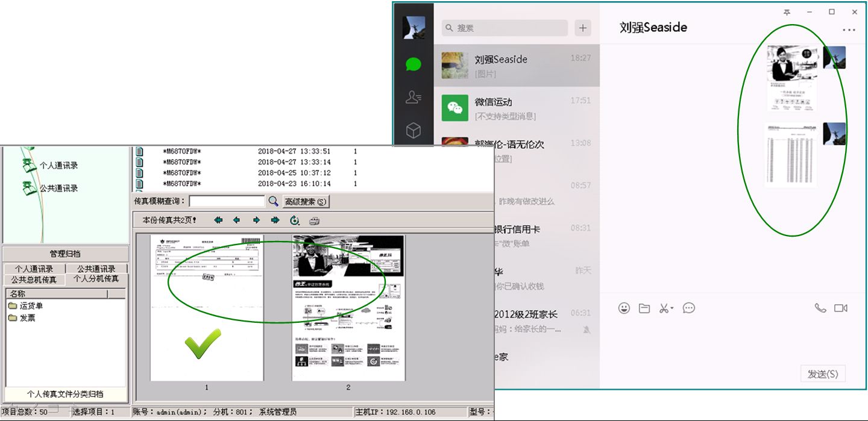Screen dimensions: 868x421
Task: Click the WeChat profile avatar in the sidebar
Action: pos(414,28)
